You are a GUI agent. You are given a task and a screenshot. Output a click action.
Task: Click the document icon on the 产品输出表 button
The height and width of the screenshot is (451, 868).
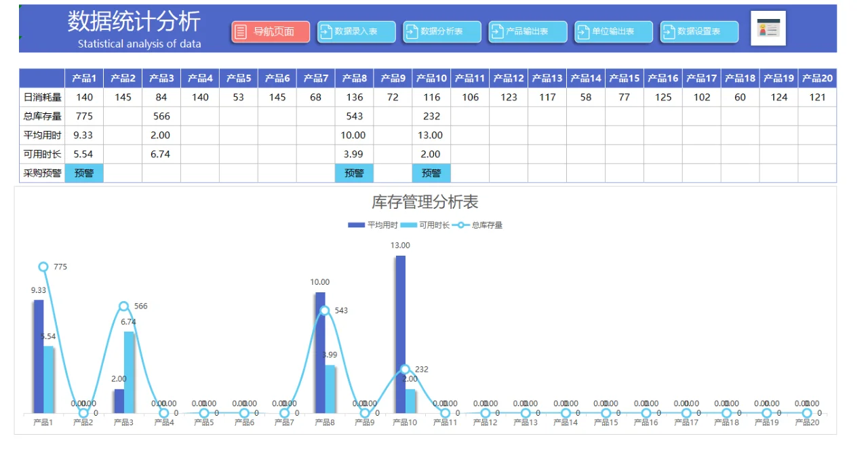(496, 31)
